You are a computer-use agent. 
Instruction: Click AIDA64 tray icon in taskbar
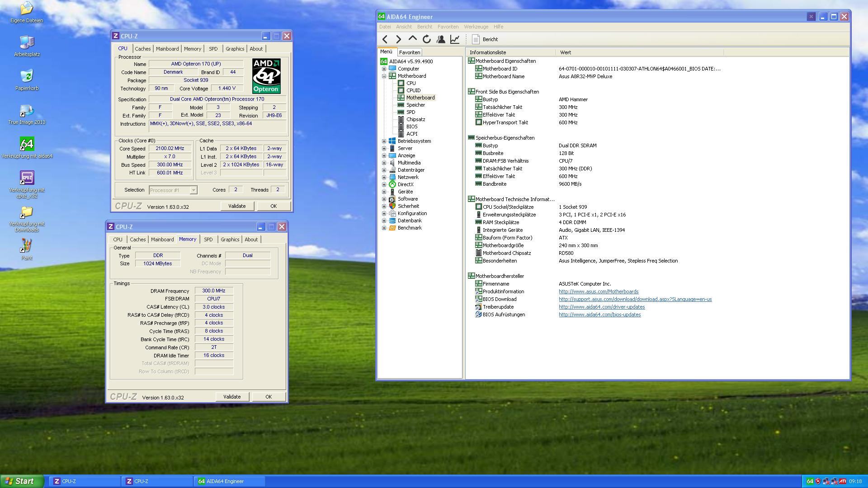(810, 481)
